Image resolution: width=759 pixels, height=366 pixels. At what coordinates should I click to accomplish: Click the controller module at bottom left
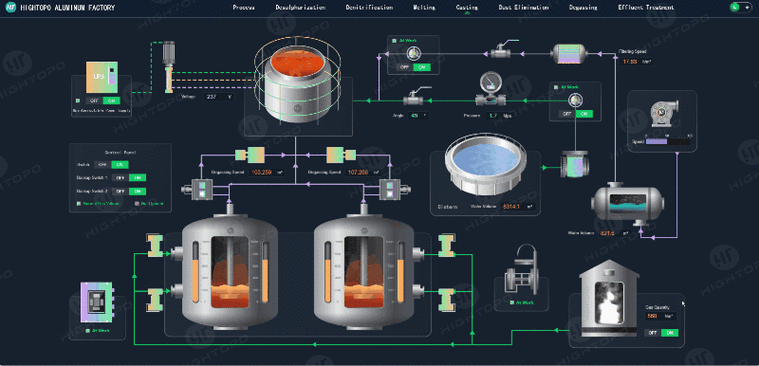pos(97,303)
